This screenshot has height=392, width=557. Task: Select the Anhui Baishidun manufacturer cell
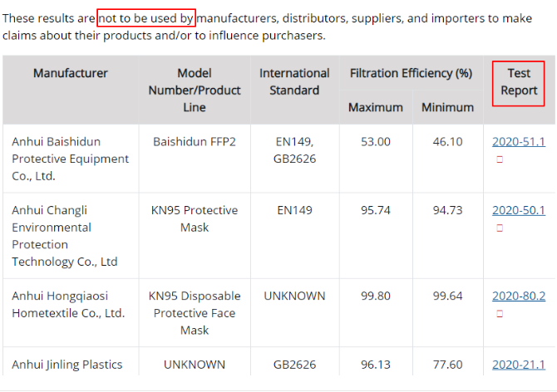coord(71,159)
